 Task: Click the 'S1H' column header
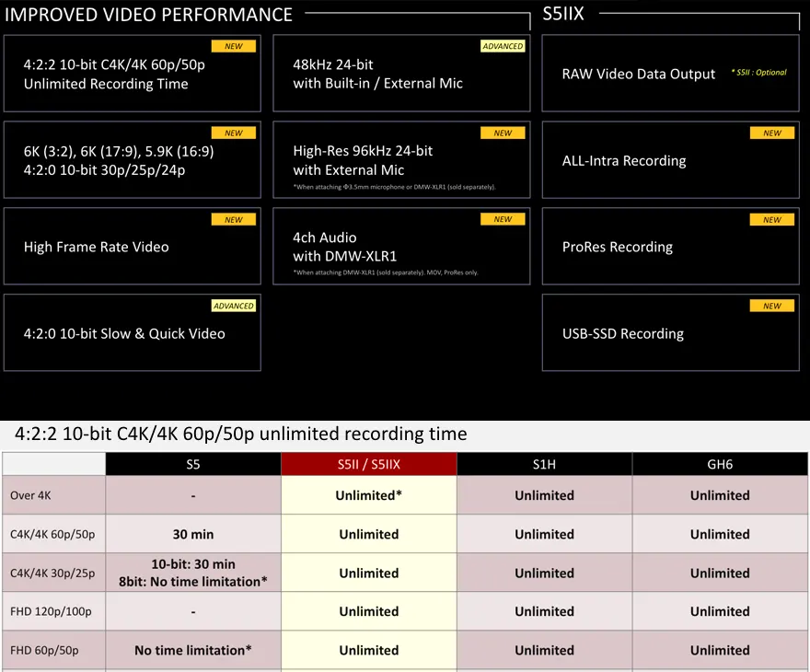[x=545, y=464]
